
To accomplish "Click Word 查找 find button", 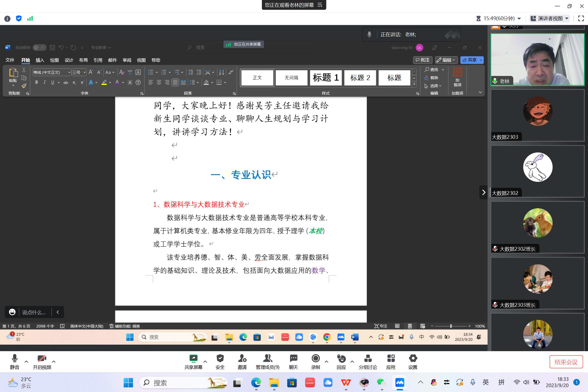I will pos(431,70).
